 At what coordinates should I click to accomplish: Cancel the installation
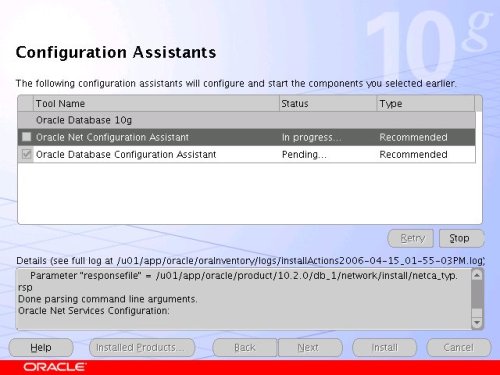coord(459,348)
